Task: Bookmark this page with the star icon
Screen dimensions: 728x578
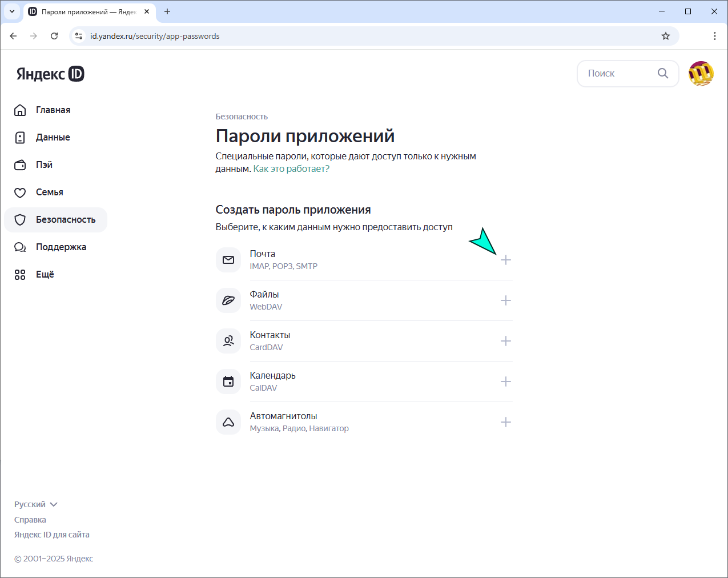Action: (665, 35)
